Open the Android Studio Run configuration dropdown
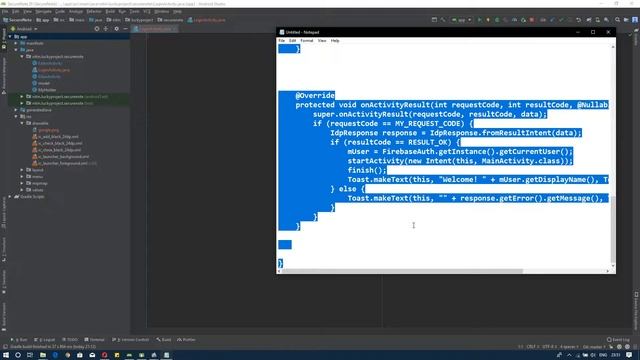The image size is (640, 360). point(461,20)
